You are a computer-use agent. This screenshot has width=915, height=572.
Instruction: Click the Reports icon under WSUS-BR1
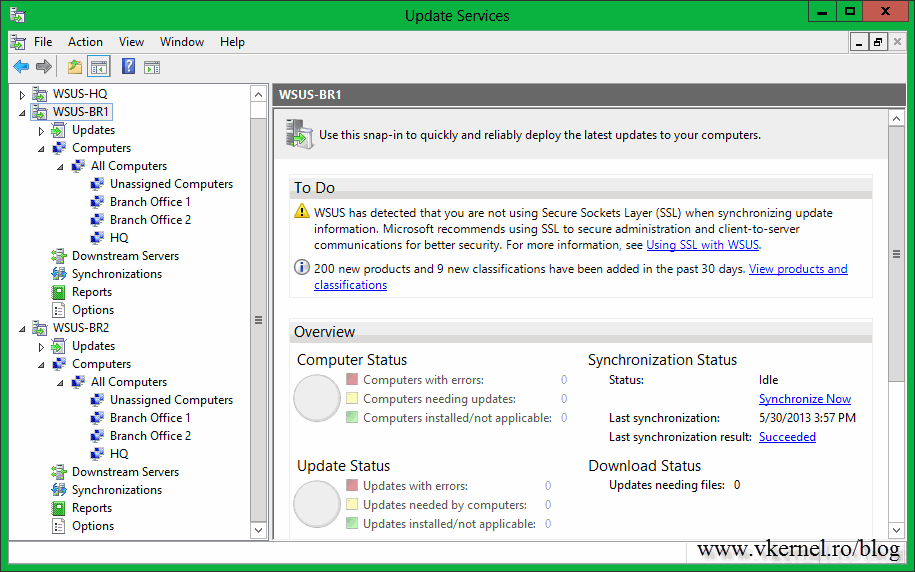click(x=58, y=292)
